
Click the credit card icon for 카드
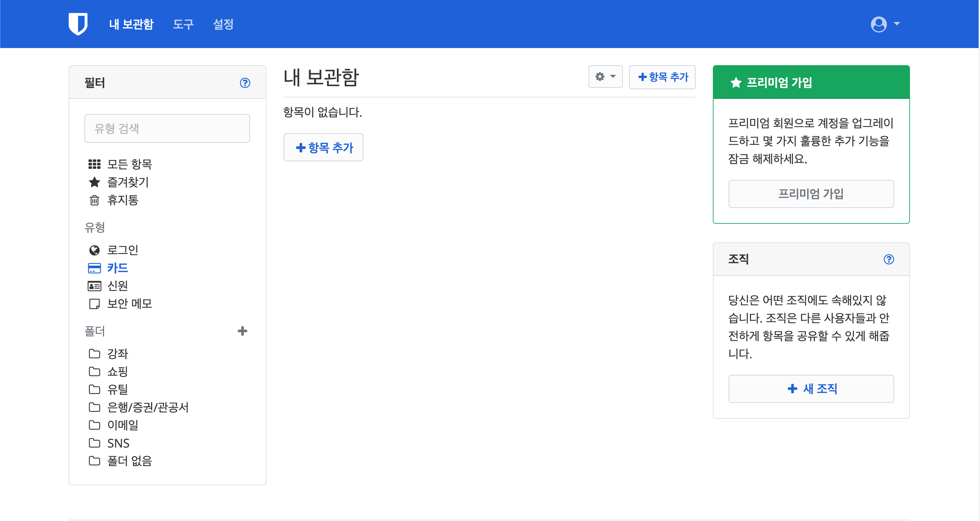(x=94, y=268)
